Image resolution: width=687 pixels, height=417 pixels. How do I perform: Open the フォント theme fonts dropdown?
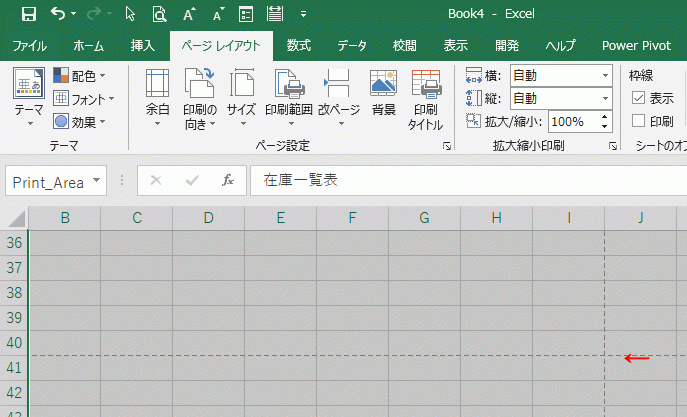pyautogui.click(x=84, y=99)
